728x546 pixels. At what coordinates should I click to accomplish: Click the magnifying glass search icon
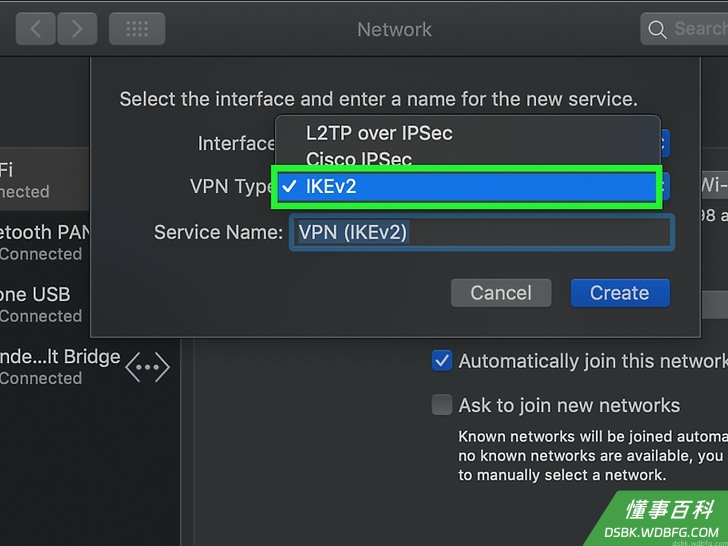(657, 29)
